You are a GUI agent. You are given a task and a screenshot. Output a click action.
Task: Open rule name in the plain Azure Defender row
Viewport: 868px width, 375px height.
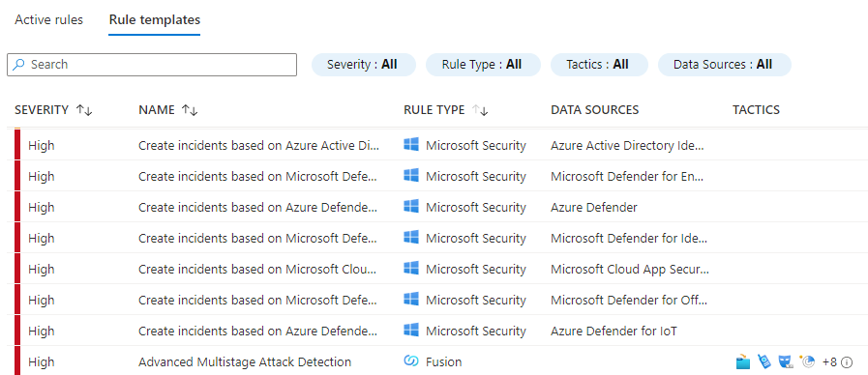pyautogui.click(x=258, y=208)
